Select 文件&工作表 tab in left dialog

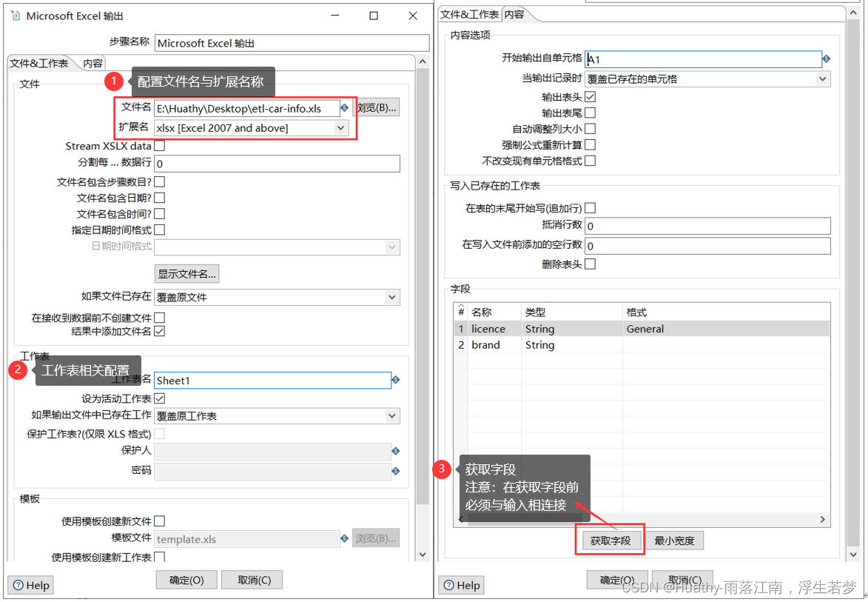pos(38,63)
